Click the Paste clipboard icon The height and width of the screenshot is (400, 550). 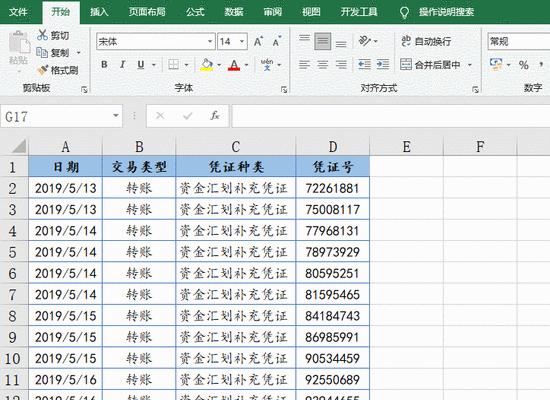[19, 43]
